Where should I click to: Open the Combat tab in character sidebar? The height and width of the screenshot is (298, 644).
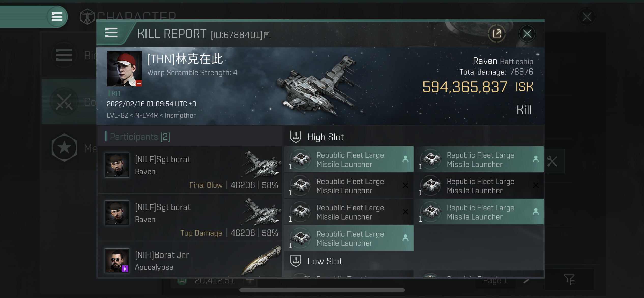[x=69, y=102]
